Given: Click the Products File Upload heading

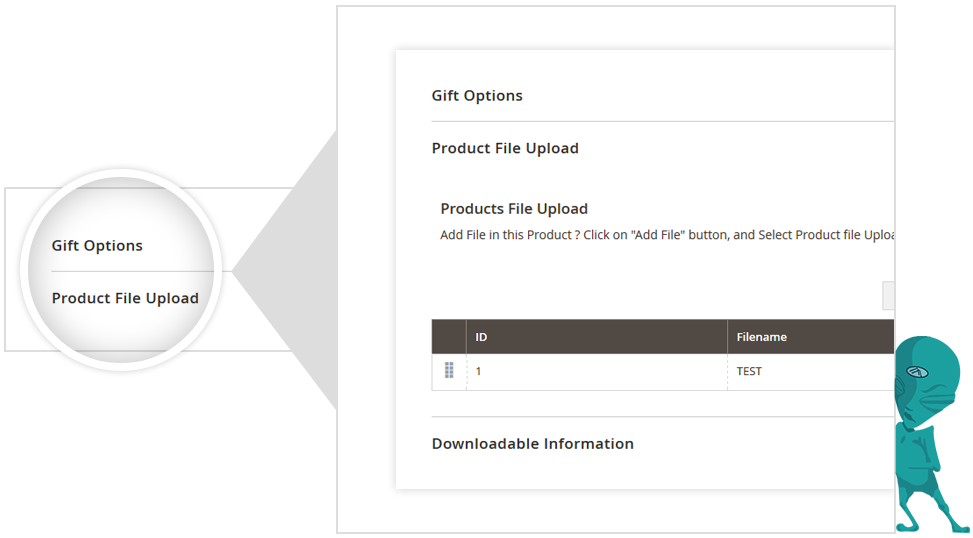Looking at the screenshot, I should 514,209.
